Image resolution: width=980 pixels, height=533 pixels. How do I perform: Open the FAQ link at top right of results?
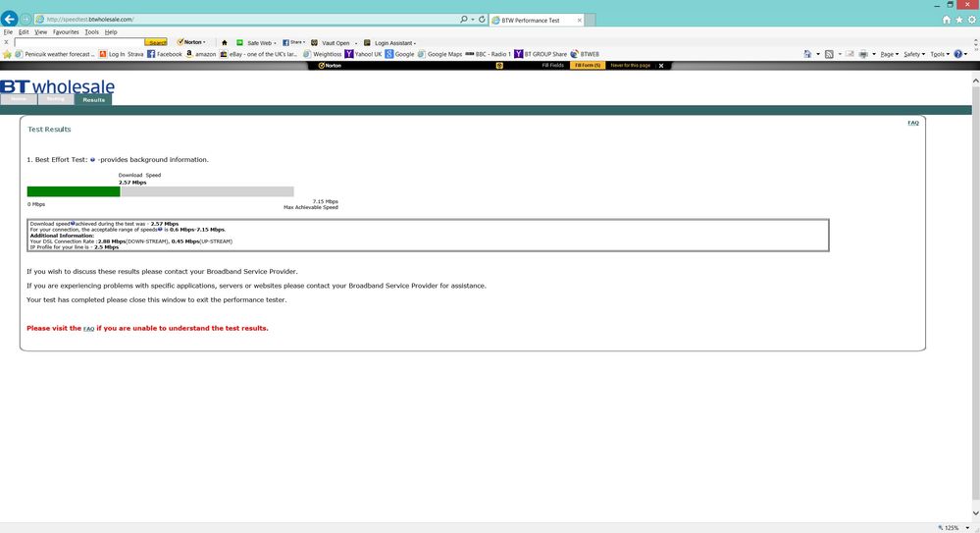coord(913,124)
